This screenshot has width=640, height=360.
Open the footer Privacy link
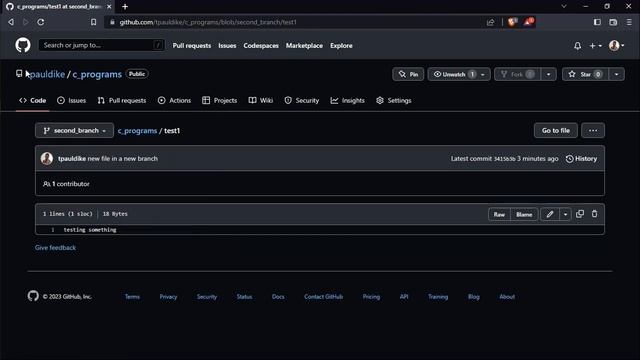click(168, 297)
